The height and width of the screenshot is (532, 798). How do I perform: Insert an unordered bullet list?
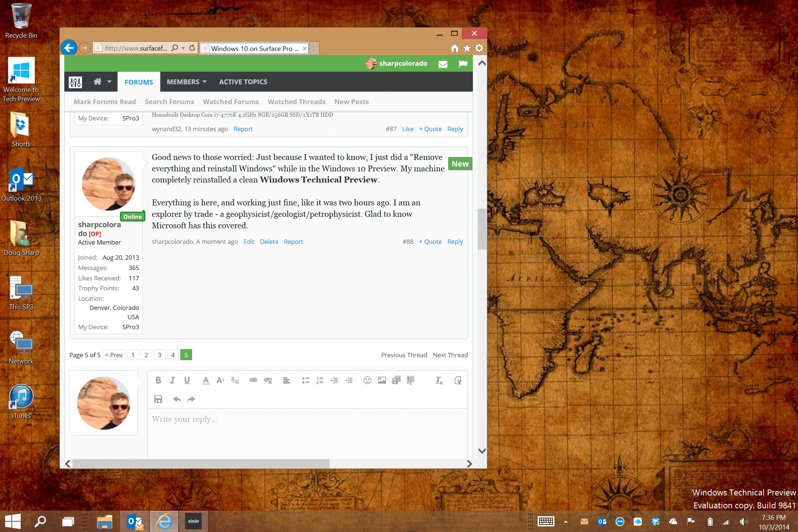coord(306,380)
